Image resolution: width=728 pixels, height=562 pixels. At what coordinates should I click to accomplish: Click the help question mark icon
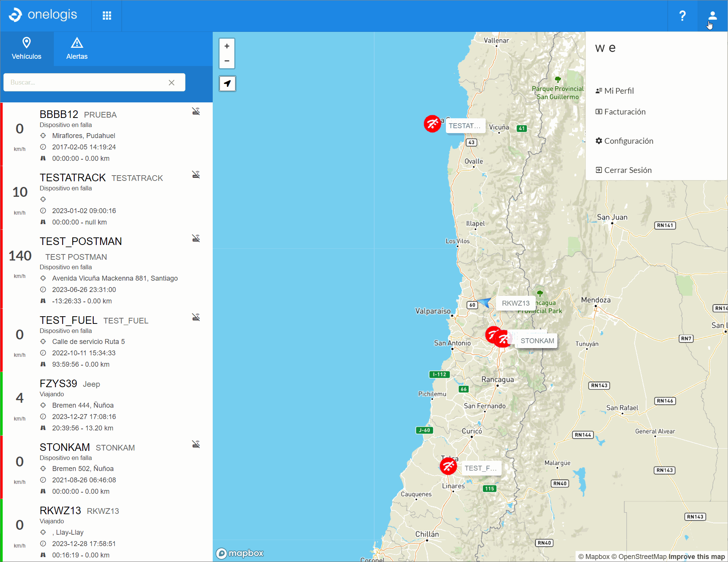coord(682,16)
